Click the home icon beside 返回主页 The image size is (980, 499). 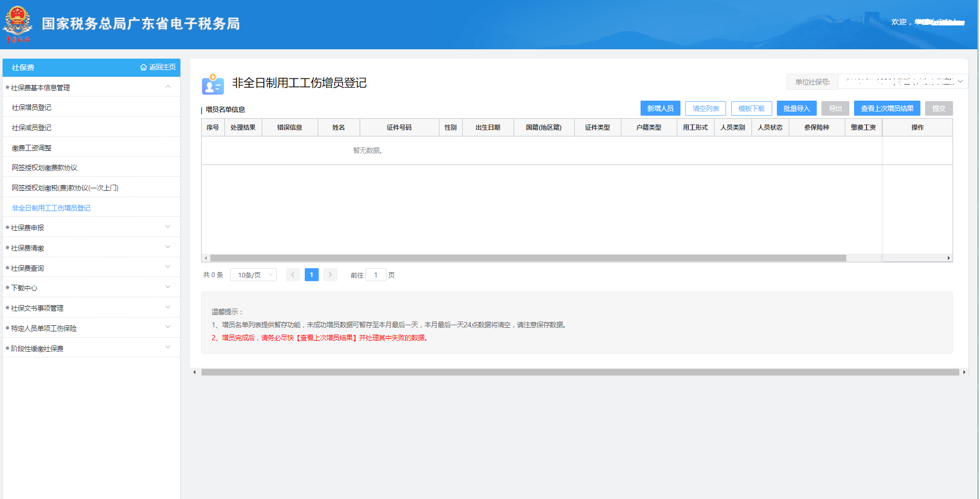tap(144, 67)
